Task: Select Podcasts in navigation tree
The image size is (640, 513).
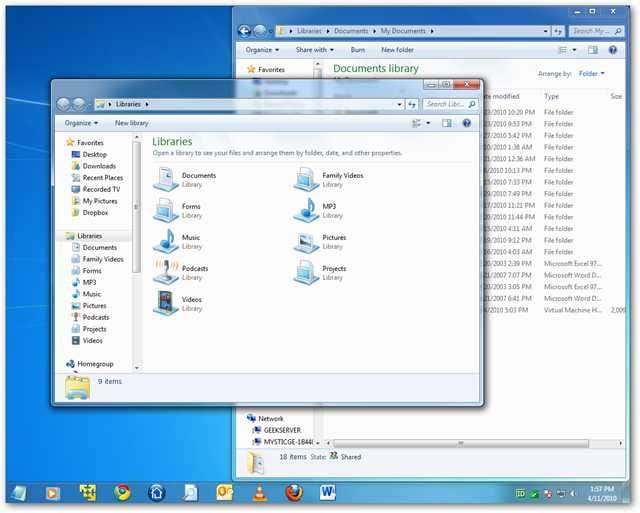Action: click(96, 317)
